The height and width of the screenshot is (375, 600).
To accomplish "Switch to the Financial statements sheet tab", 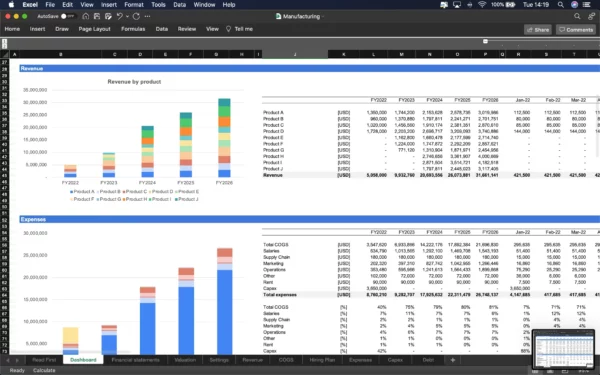I will pos(135,360).
